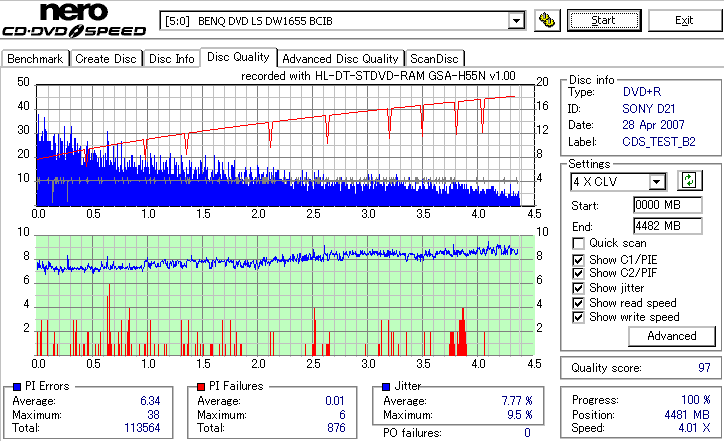Uncheck the Show C2/PIF checkbox
The height and width of the screenshot is (441, 724).
[x=578, y=273]
